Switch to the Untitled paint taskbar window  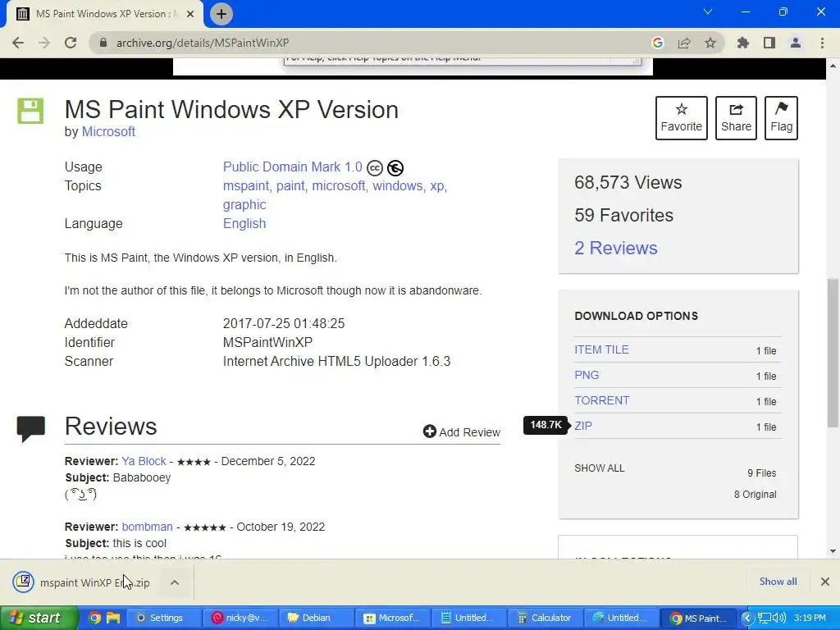622,619
